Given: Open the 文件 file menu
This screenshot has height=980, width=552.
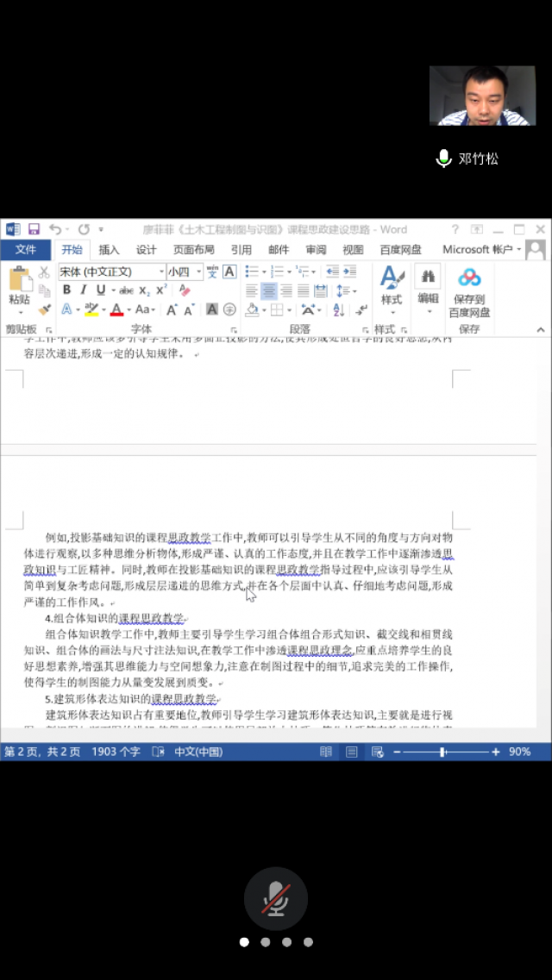Looking at the screenshot, I should coord(26,250).
